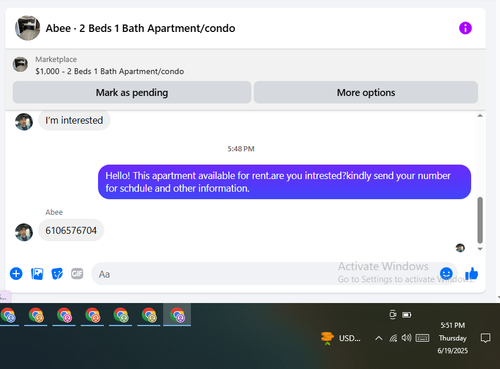
Task: Click the message bubble 6106576704
Action: [71, 230]
